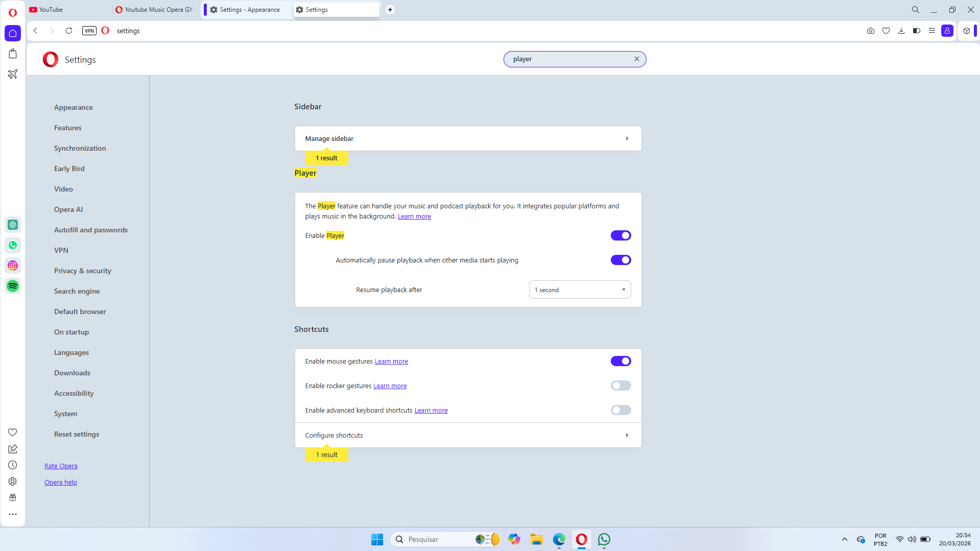
Task: Open Instagram in the sidebar
Action: pos(12,266)
